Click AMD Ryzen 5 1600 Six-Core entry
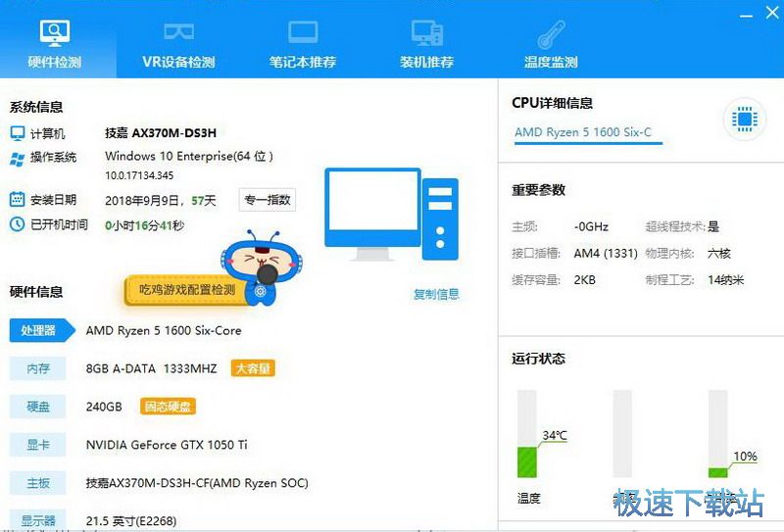The image size is (784, 532). pos(164,330)
